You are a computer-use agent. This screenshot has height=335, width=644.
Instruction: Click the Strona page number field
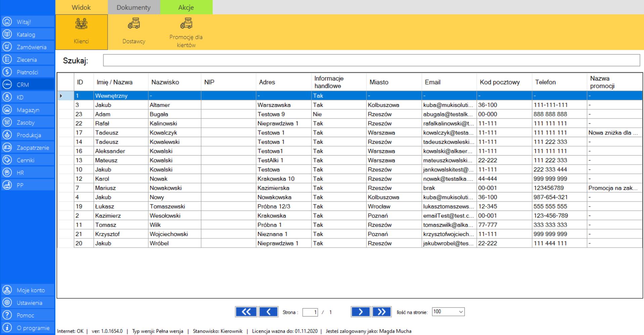point(310,312)
